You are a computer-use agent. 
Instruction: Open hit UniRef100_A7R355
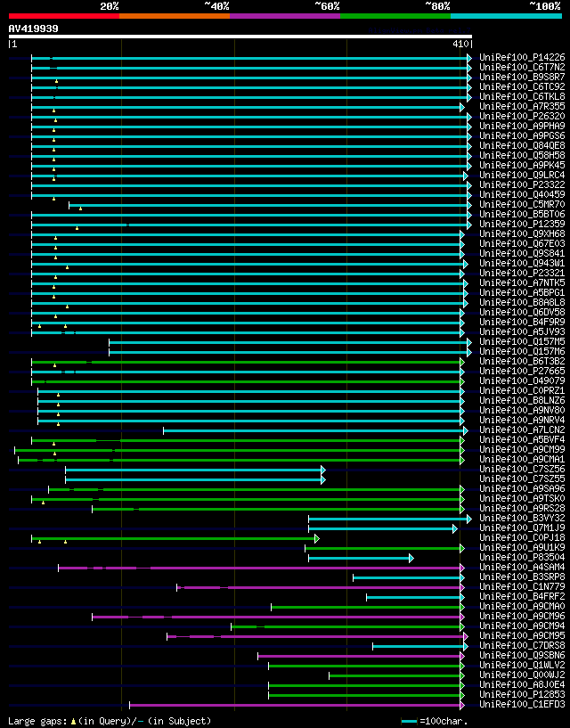point(522,106)
